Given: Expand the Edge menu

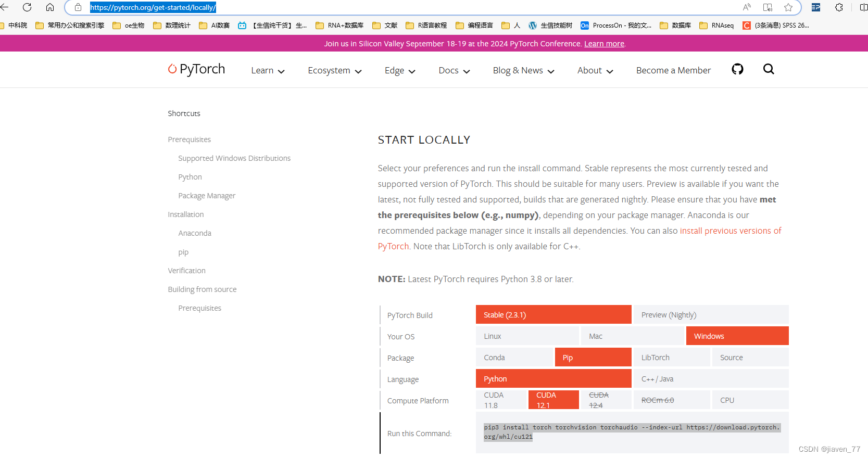Looking at the screenshot, I should [400, 70].
